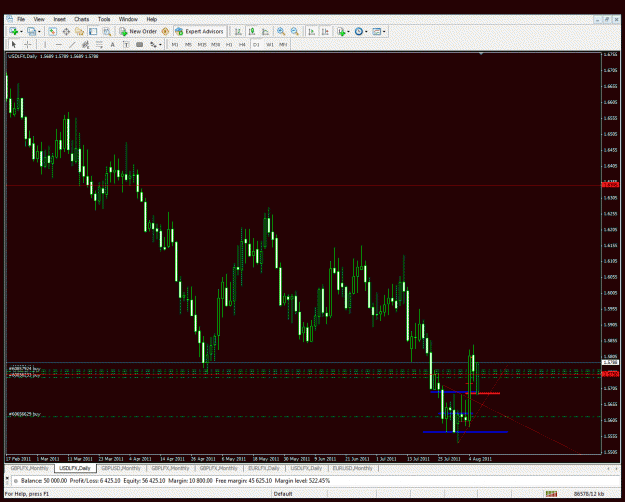Select the active USDLFX,Daily chart tab
Screen dimensions: 625x502
[x=75, y=468]
